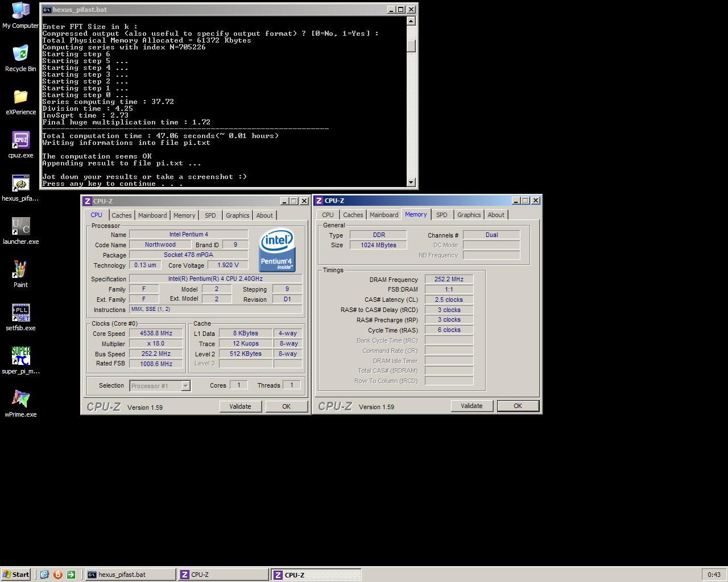The width and height of the screenshot is (728, 582).
Task: Select CPU tab in CPU window
Action: click(96, 215)
